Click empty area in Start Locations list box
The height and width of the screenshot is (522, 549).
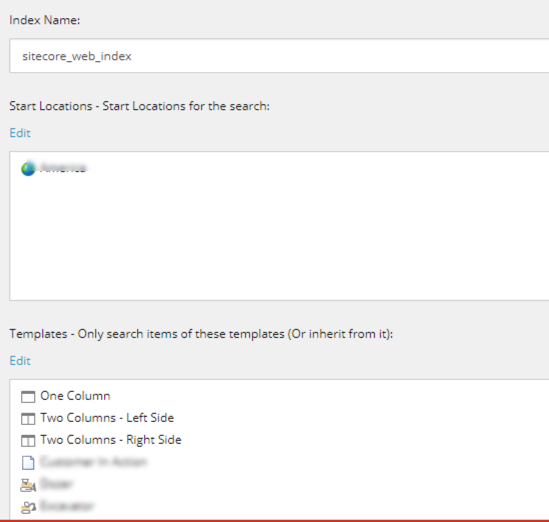click(279, 238)
